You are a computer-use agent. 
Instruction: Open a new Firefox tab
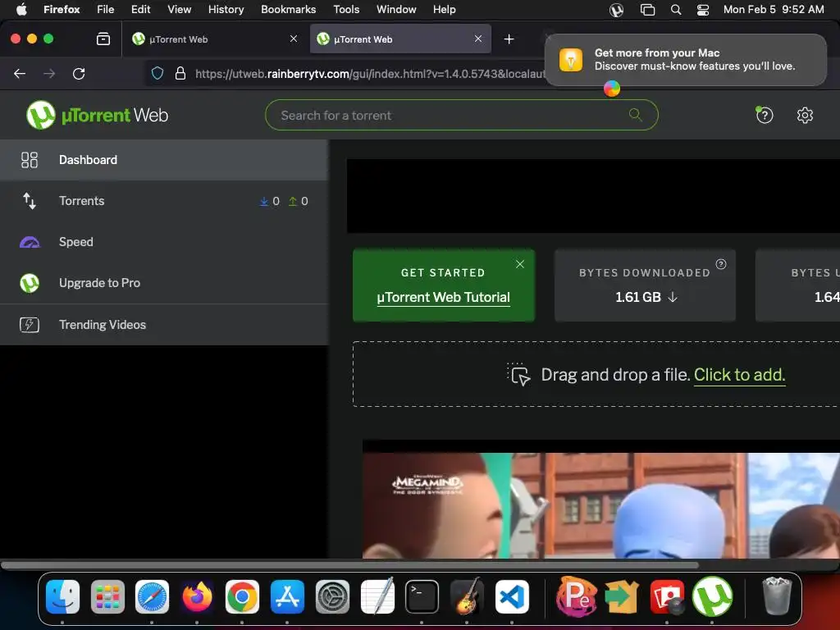point(509,39)
